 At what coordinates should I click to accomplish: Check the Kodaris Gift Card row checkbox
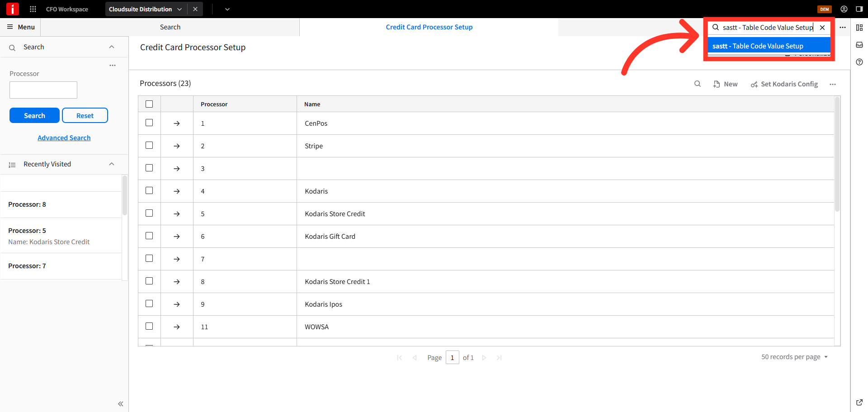click(x=149, y=236)
